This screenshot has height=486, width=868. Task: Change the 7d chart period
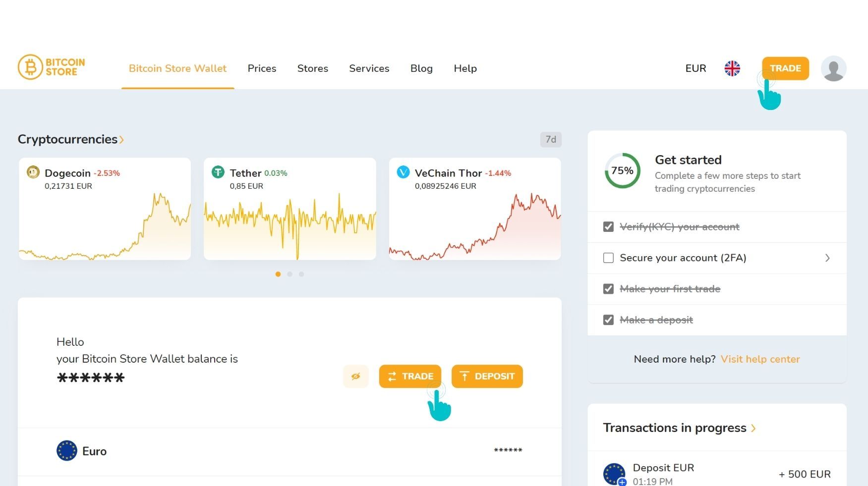click(551, 140)
